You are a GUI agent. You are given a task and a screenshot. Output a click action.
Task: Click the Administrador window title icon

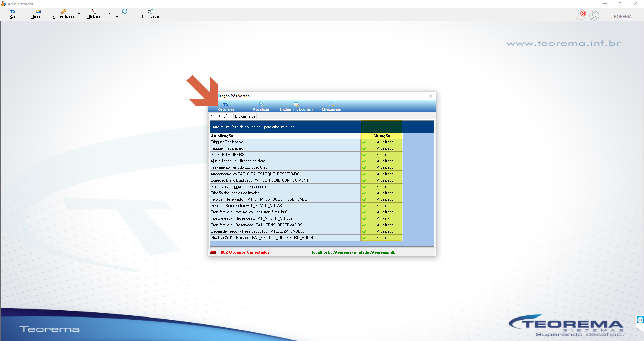pyautogui.click(x=3, y=4)
